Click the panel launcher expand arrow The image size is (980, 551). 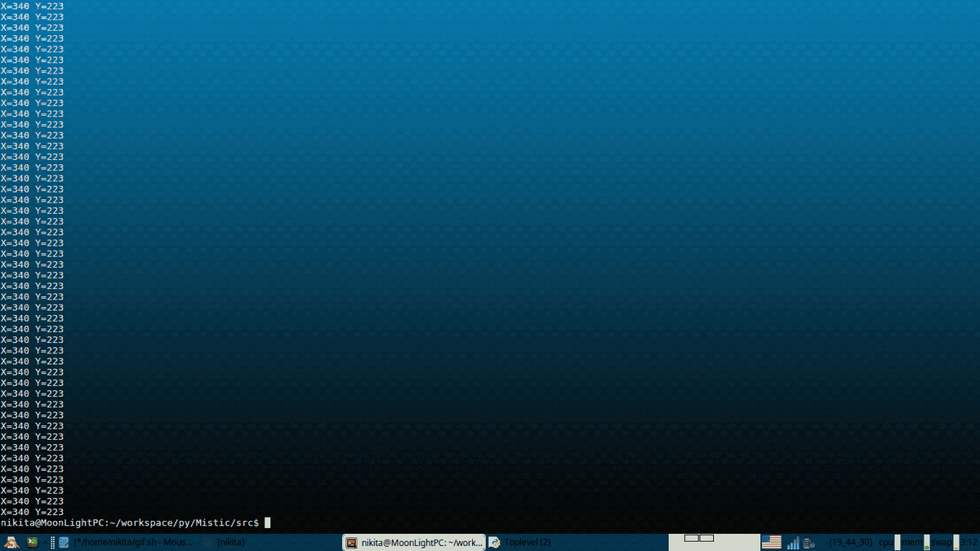(x=45, y=542)
